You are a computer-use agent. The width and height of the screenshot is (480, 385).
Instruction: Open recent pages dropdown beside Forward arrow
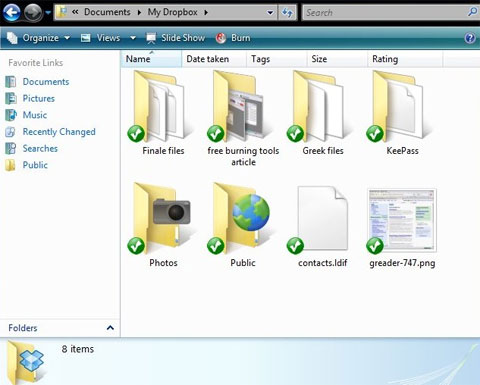48,13
